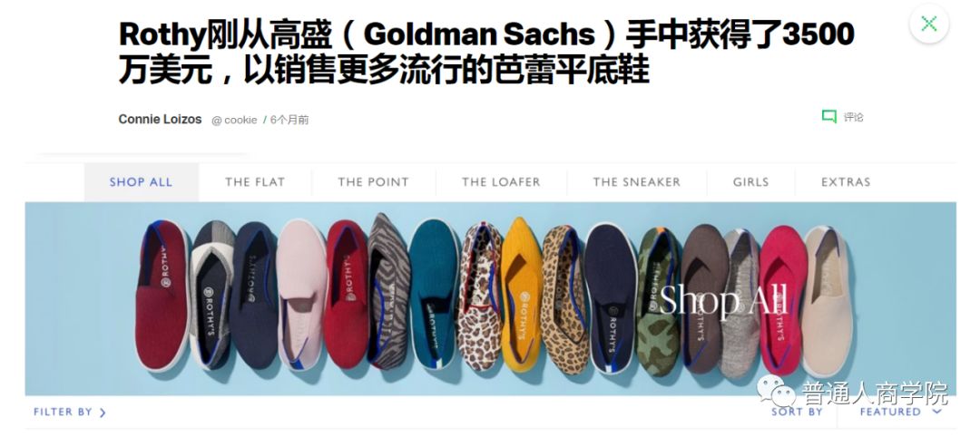Viewport: 980px width, 437px height.
Task: Click the teal slip-on shoe
Action: point(434,294)
